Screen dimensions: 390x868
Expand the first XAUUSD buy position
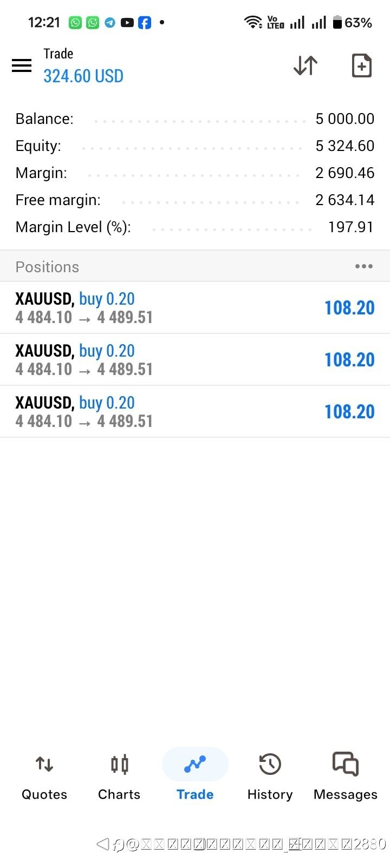coord(195,307)
